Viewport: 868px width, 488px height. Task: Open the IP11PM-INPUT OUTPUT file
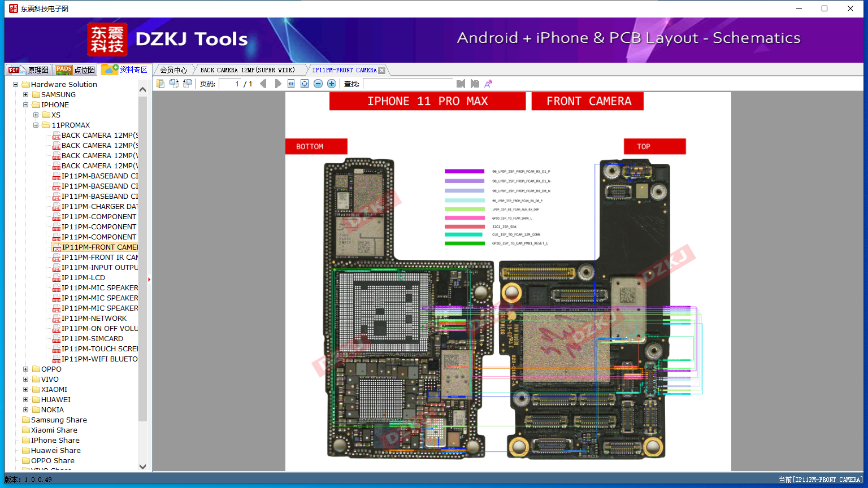coord(95,268)
